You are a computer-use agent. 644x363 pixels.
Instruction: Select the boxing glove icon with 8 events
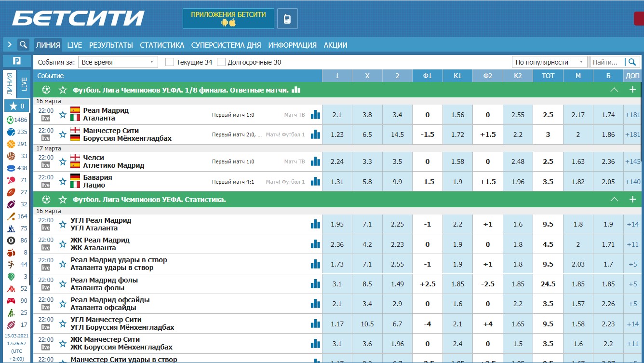[11, 253]
